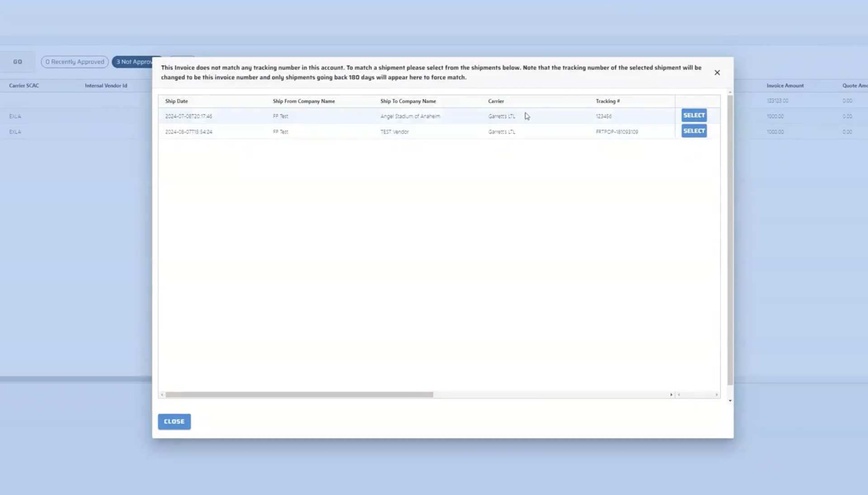
Task: Click up arrow of dialog vertical scrollbar
Action: [730, 92]
